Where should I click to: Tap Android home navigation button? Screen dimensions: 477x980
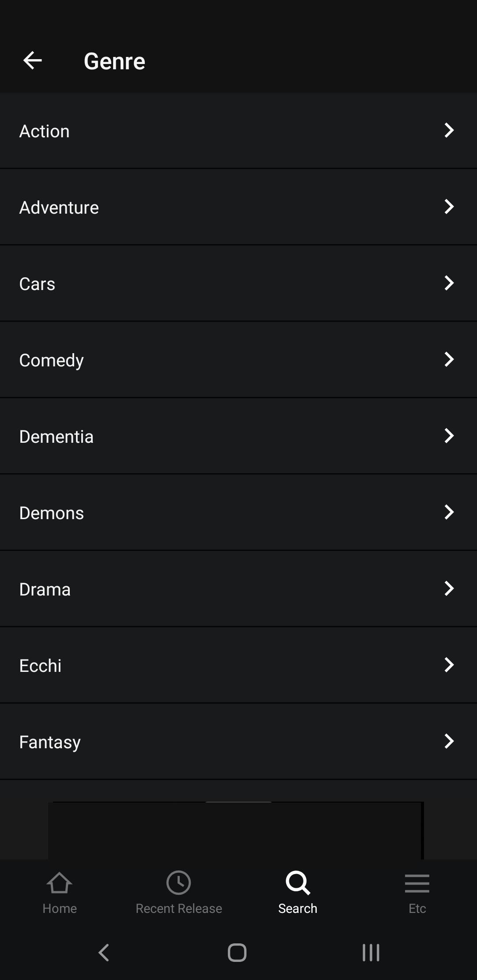coord(237,953)
